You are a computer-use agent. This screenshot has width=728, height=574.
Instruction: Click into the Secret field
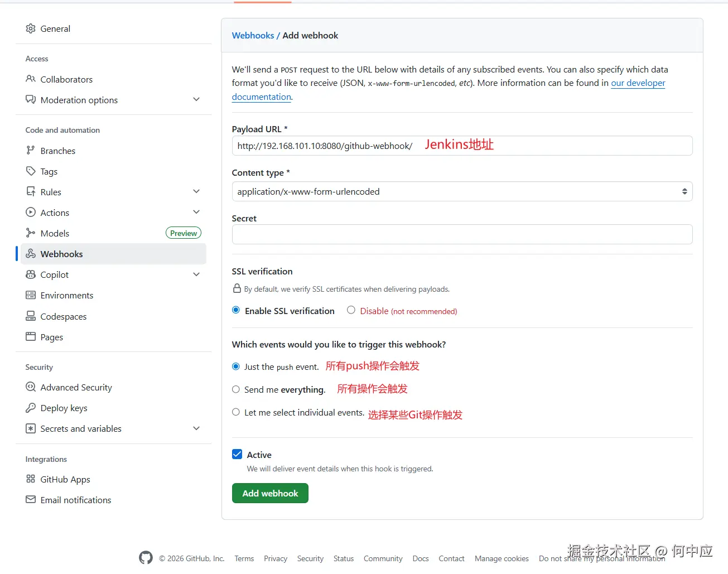[x=462, y=234]
